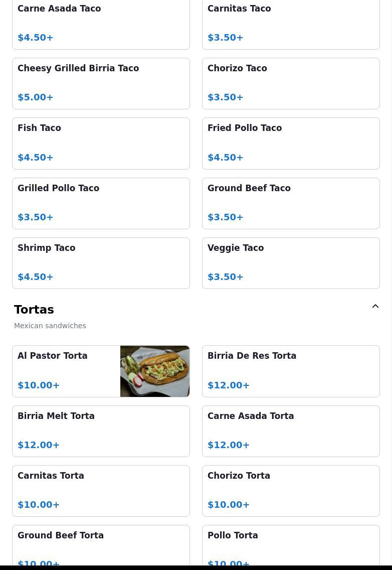Open Grilled Pollo Taco details
The height and width of the screenshot is (570, 392).
101,204
